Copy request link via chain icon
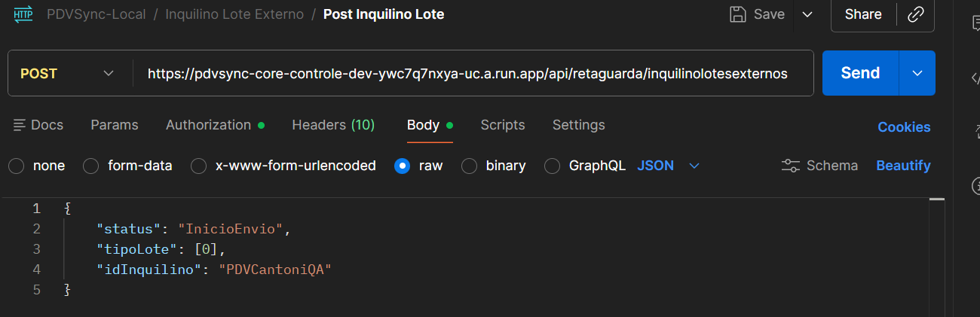980x317 pixels. point(915,14)
